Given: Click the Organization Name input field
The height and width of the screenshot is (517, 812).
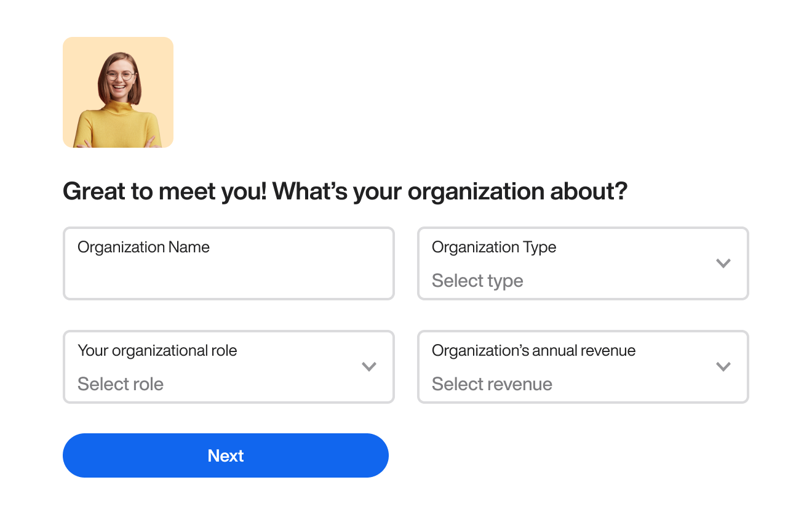Looking at the screenshot, I should [x=228, y=263].
